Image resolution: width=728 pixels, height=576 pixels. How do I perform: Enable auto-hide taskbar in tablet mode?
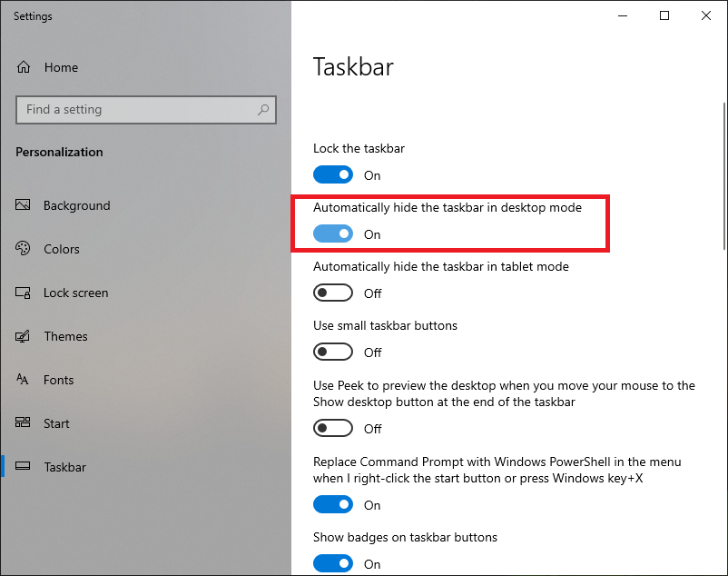[332, 293]
